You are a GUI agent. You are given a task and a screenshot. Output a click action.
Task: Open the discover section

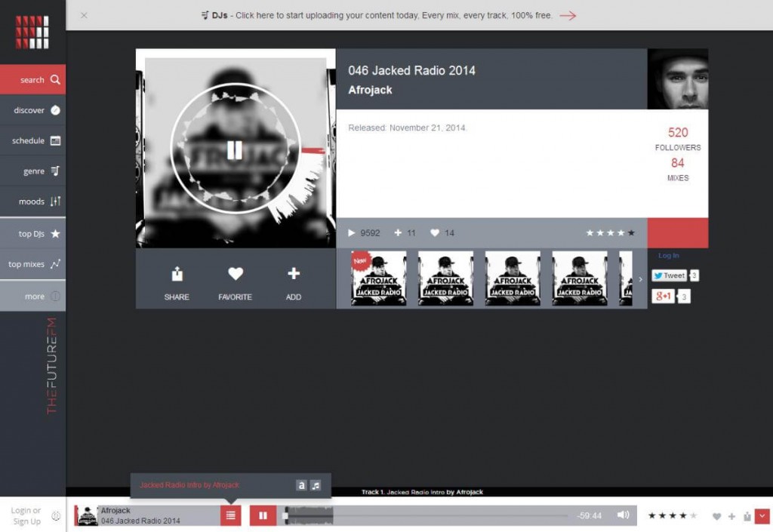32,110
